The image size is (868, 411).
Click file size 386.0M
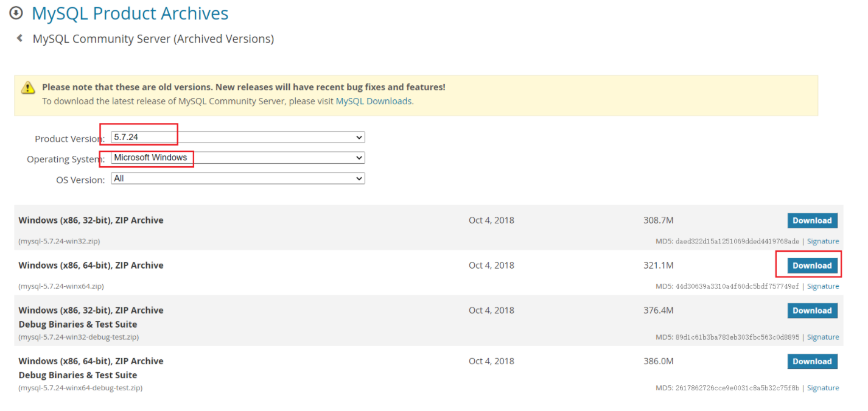pos(659,361)
